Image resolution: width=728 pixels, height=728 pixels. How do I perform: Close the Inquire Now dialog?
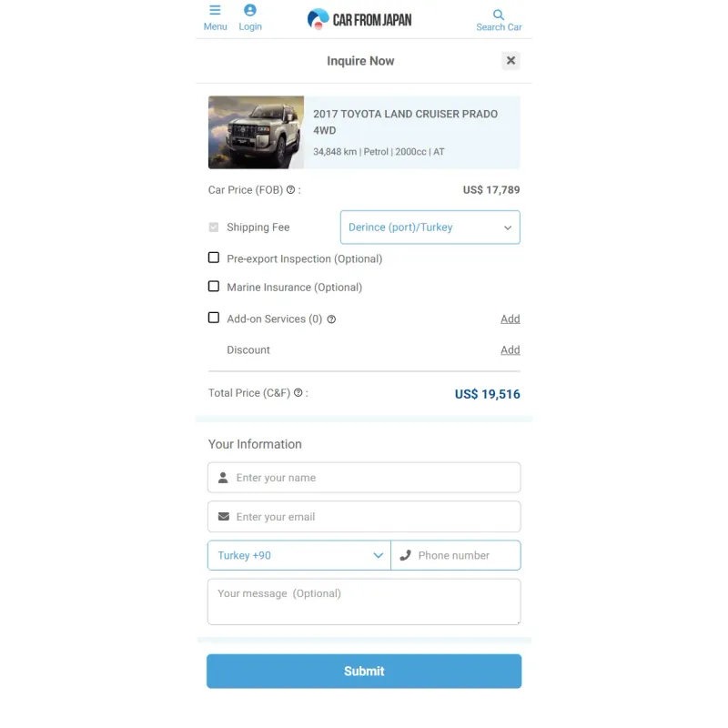(511, 61)
